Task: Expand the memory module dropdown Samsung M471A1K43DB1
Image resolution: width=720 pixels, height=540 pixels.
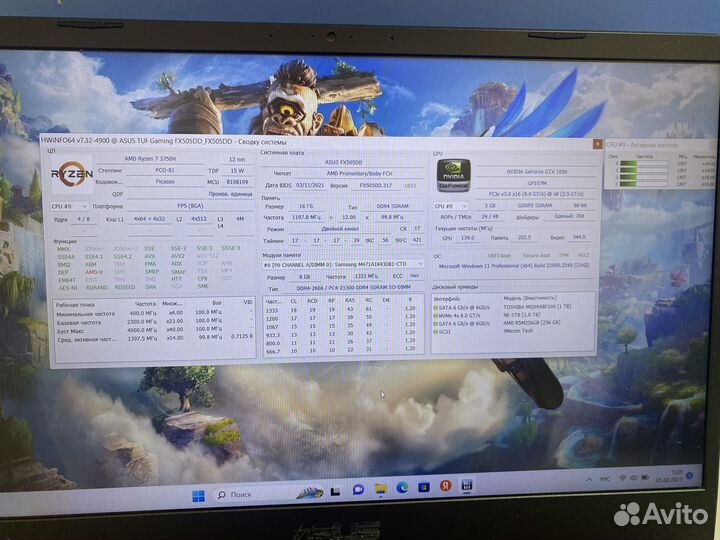Action: (343, 265)
